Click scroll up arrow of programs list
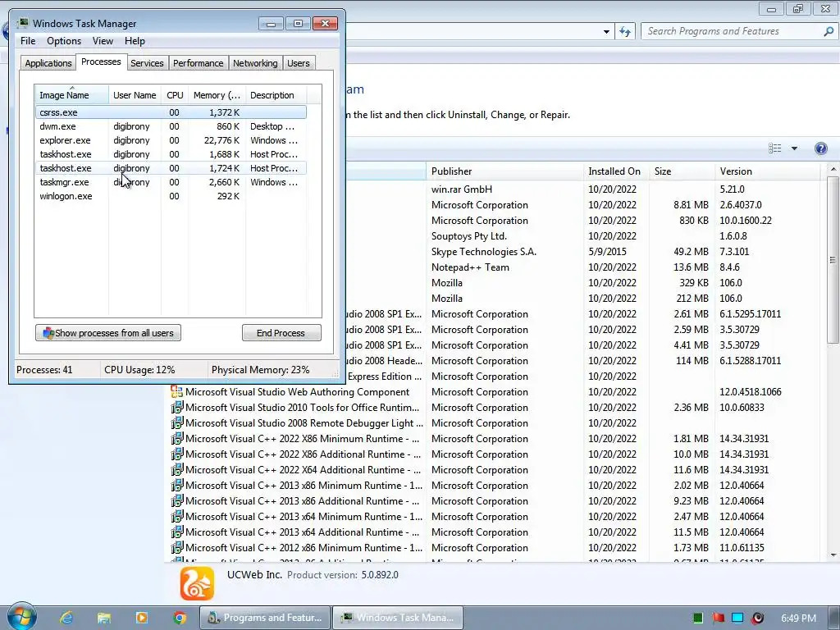The image size is (840, 630). tap(833, 169)
